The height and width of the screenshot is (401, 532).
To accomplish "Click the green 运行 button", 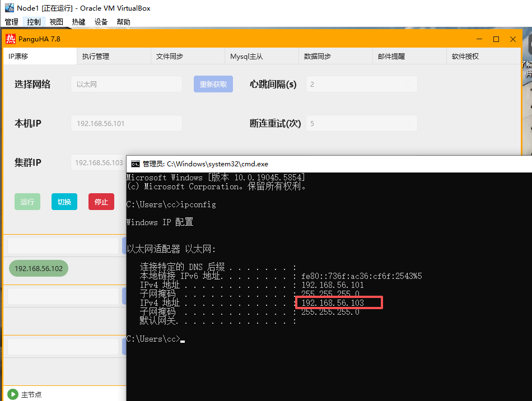I will click(x=27, y=202).
